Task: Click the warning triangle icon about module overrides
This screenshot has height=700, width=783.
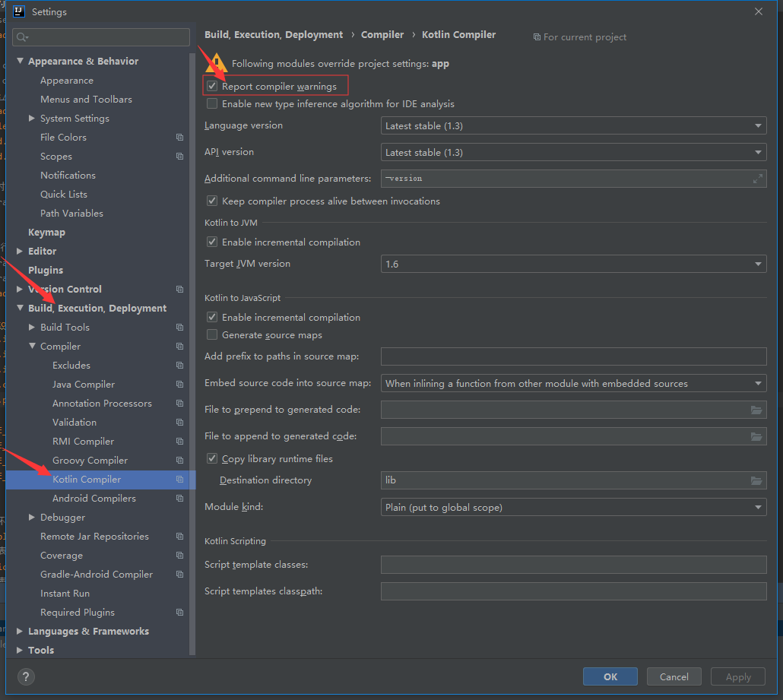Action: [216, 63]
